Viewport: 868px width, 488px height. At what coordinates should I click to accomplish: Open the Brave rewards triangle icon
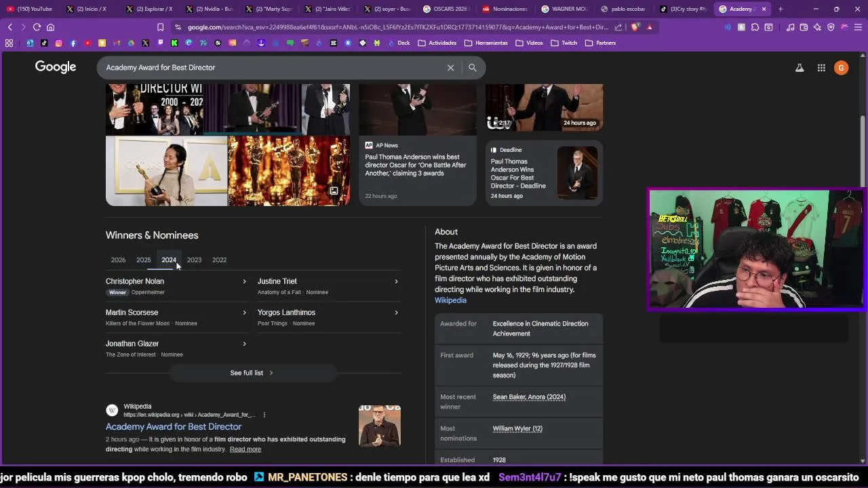coord(650,27)
